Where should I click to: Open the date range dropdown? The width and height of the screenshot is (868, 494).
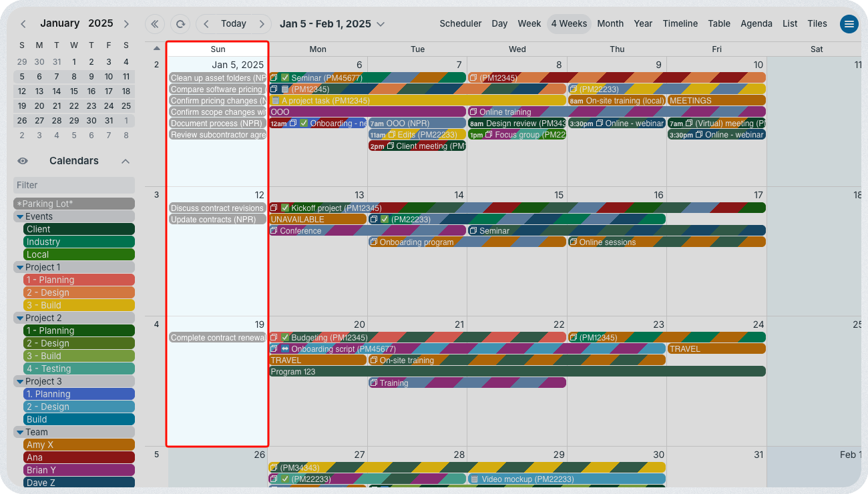pos(381,24)
